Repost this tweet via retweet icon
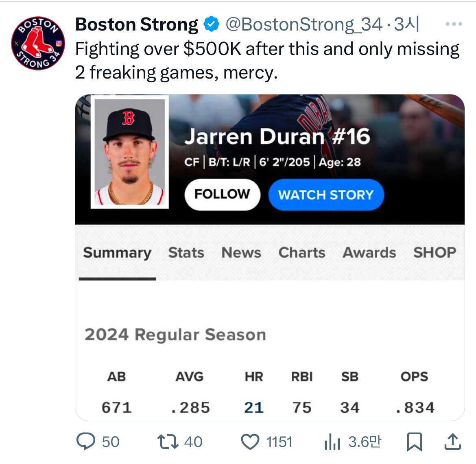This screenshot has height=464, width=476. coord(168,442)
